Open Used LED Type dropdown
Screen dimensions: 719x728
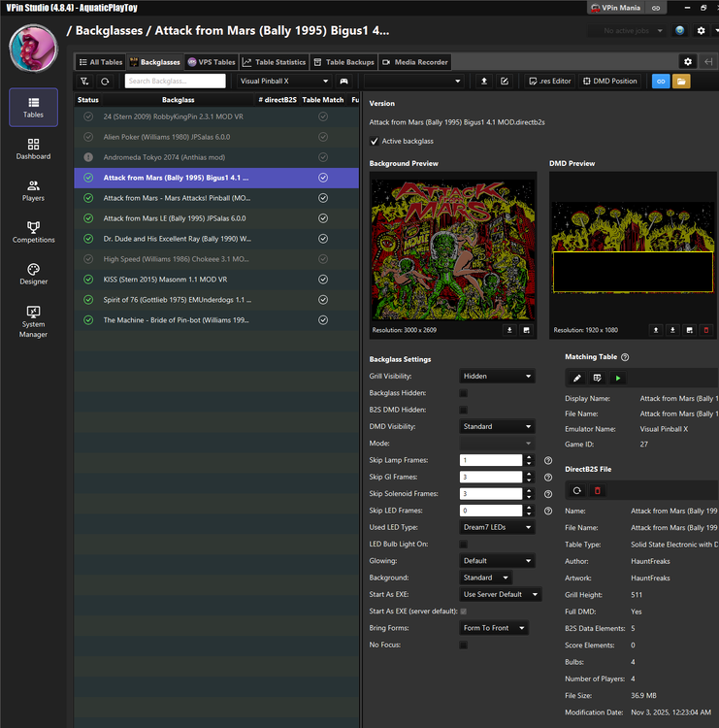tap(497, 527)
